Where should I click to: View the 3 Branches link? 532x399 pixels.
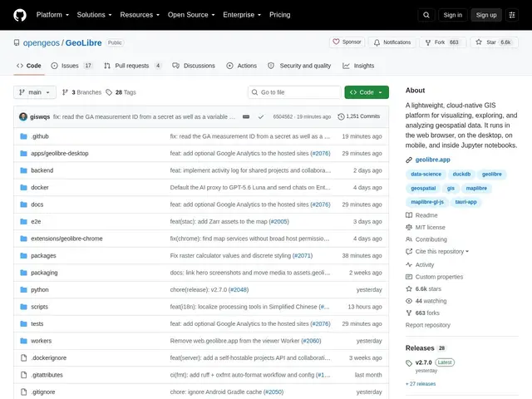[81, 92]
